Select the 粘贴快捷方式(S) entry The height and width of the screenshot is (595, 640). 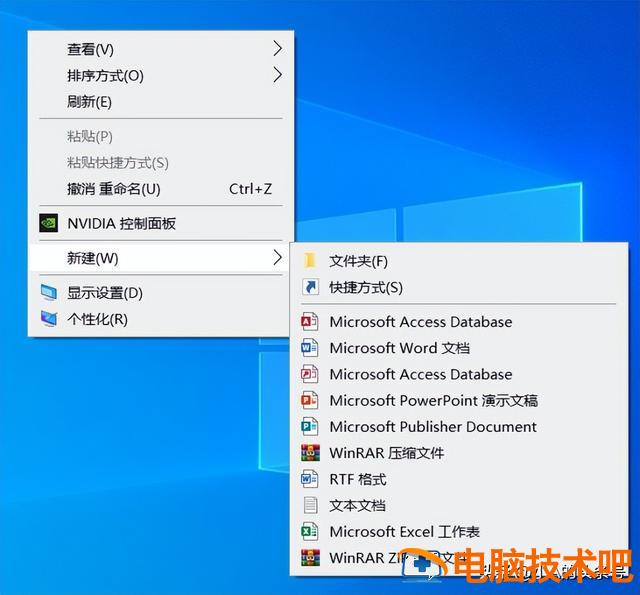click(161, 162)
